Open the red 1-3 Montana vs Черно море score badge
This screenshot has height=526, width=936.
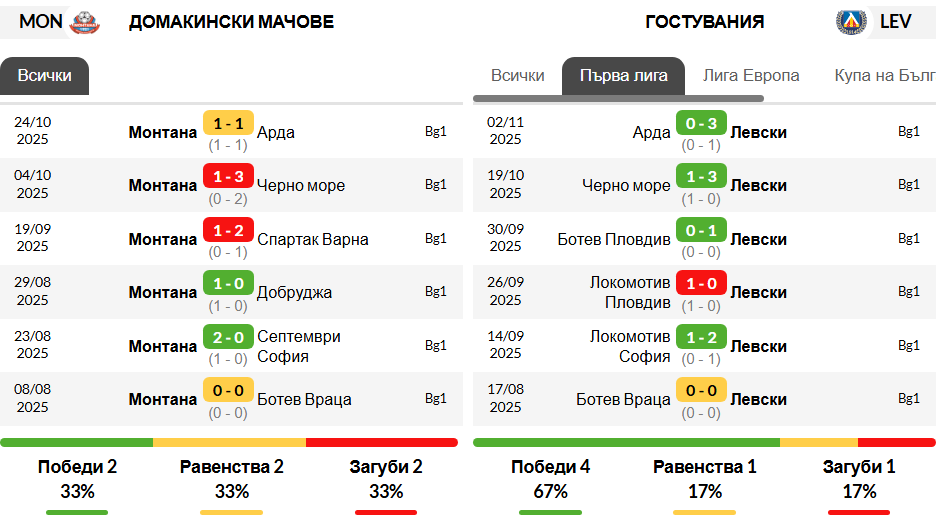pyautogui.click(x=228, y=176)
